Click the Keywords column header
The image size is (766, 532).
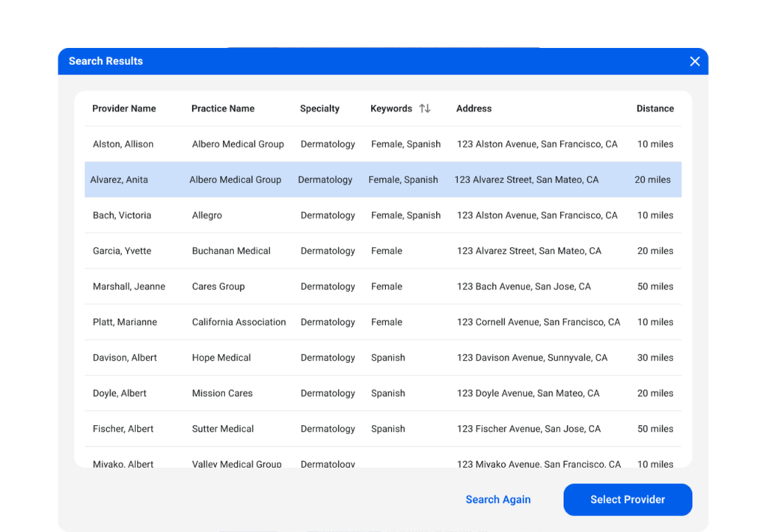click(x=390, y=108)
